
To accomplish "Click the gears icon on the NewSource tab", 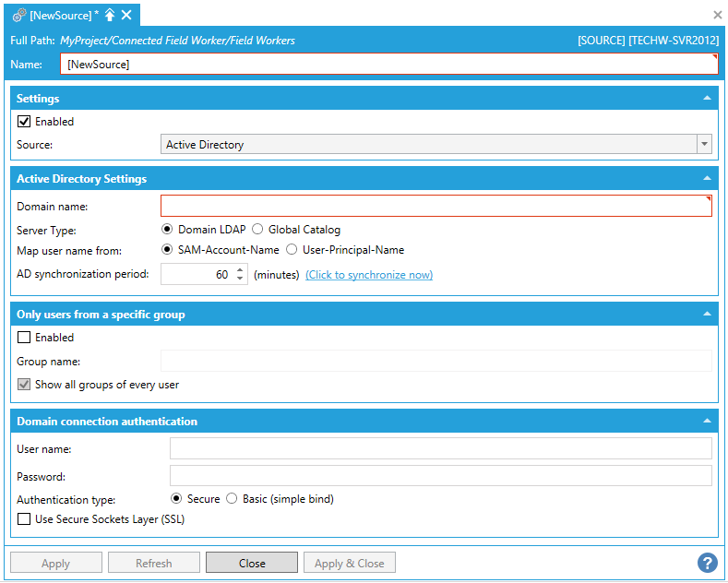I will pos(18,15).
